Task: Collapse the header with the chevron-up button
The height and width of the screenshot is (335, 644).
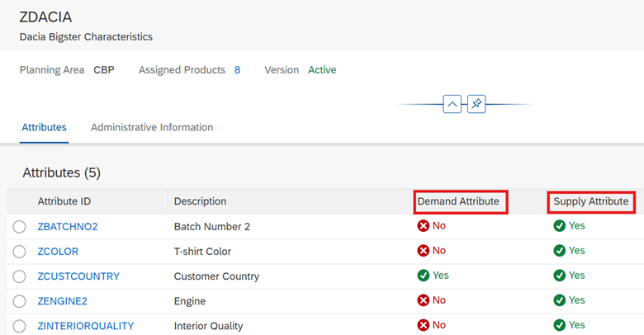Action: [452, 105]
